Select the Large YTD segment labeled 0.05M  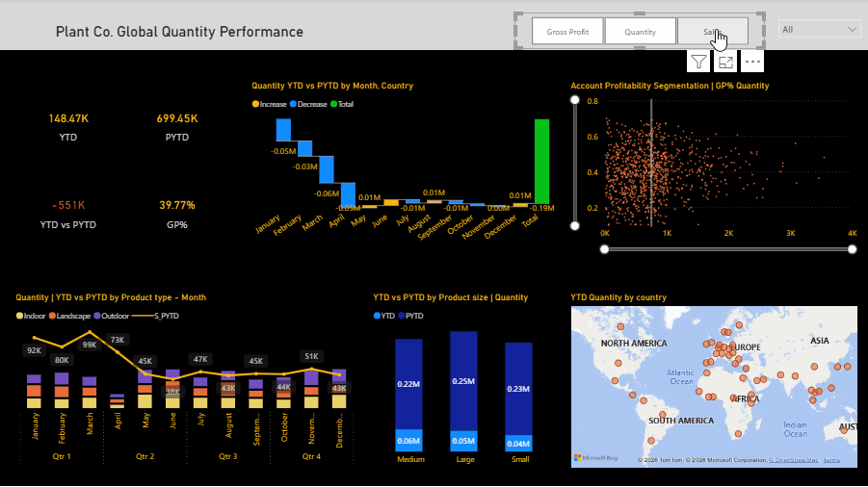click(x=463, y=441)
